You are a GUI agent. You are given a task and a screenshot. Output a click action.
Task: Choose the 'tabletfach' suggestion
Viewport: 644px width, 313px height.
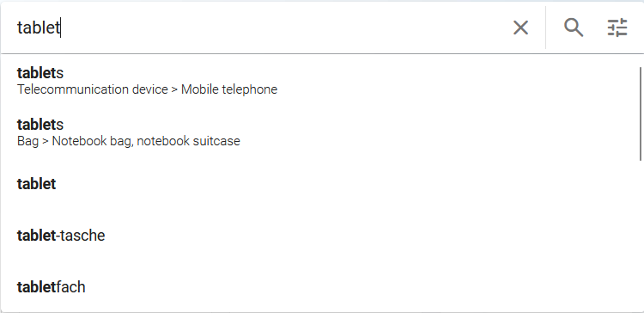[x=320, y=286]
